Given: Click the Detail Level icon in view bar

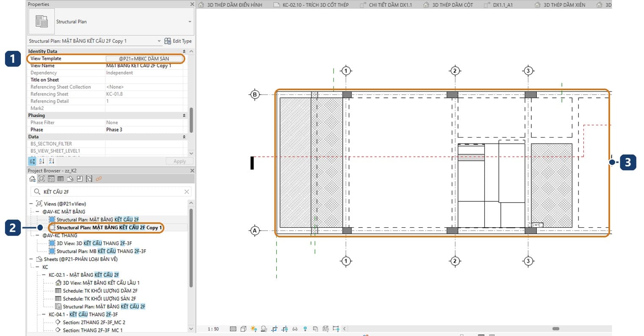Looking at the screenshot, I should (x=233, y=329).
